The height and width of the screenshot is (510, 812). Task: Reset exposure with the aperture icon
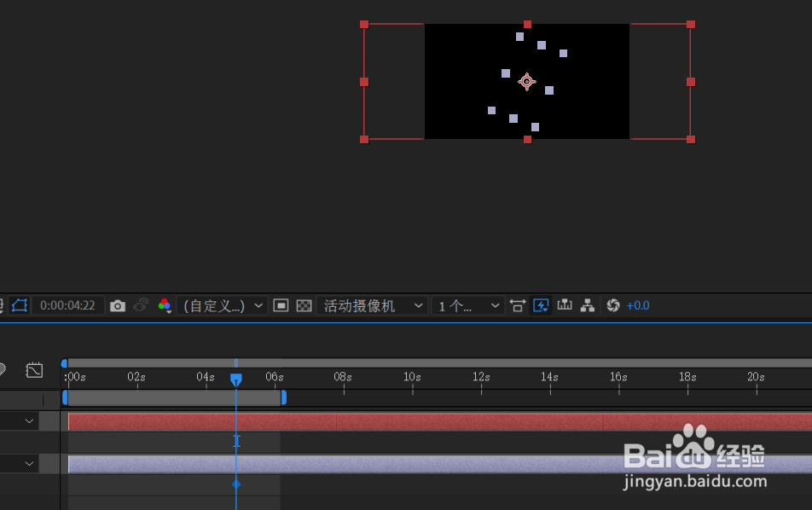tap(613, 305)
